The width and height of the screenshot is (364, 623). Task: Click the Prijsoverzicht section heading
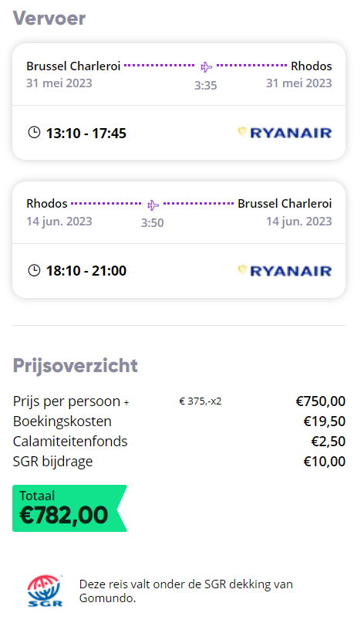76,365
